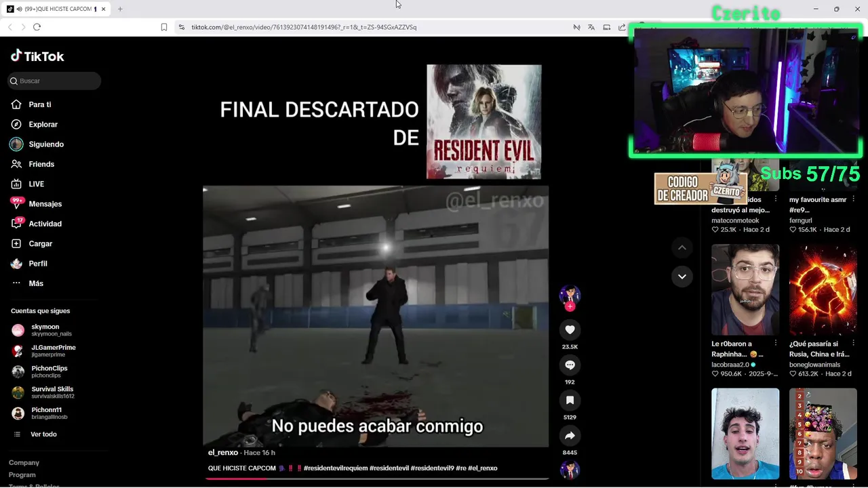Open browser cast/screen icon

606,27
